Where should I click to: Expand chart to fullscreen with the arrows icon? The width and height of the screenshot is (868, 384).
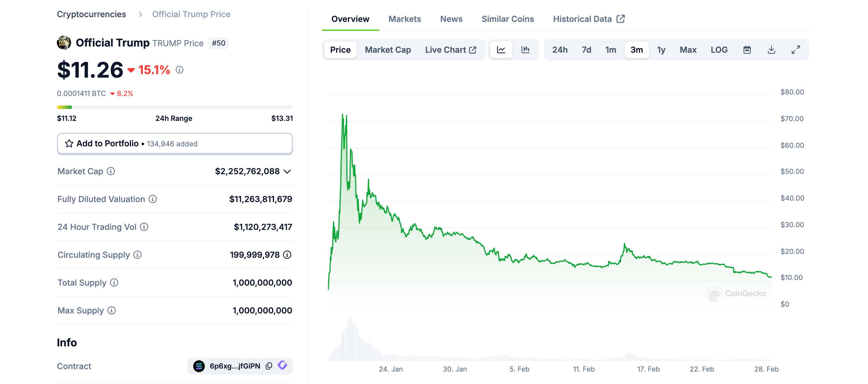coord(797,49)
